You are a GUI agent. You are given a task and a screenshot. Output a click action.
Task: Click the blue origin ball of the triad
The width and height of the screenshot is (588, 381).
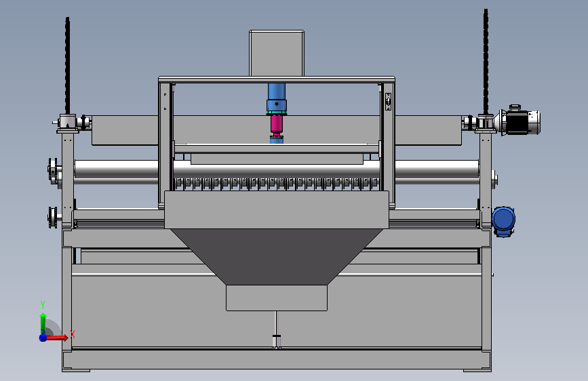pyautogui.click(x=43, y=338)
